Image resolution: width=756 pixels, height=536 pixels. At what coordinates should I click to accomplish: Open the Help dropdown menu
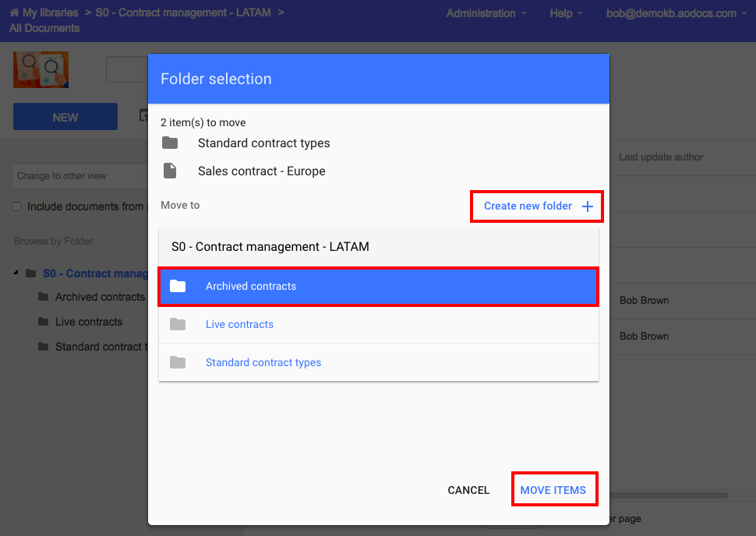(x=566, y=13)
